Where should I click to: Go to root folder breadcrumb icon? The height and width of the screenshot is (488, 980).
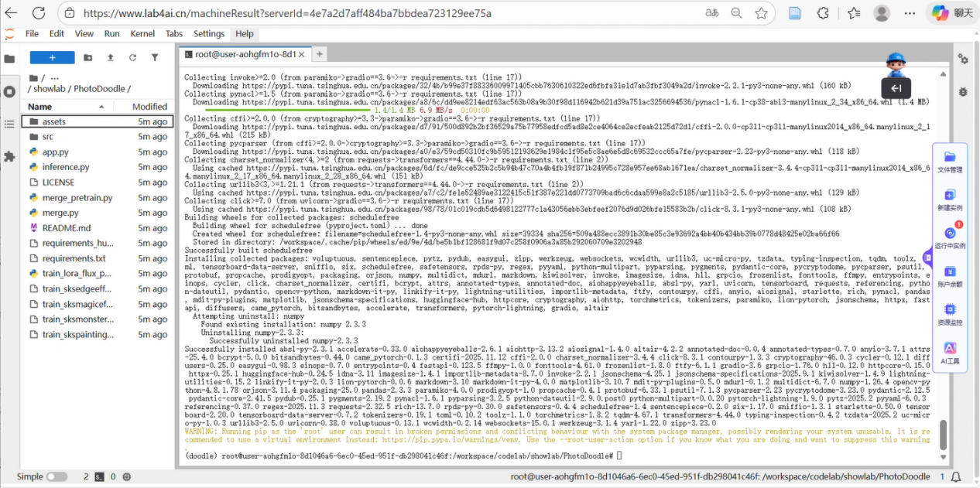33,78
